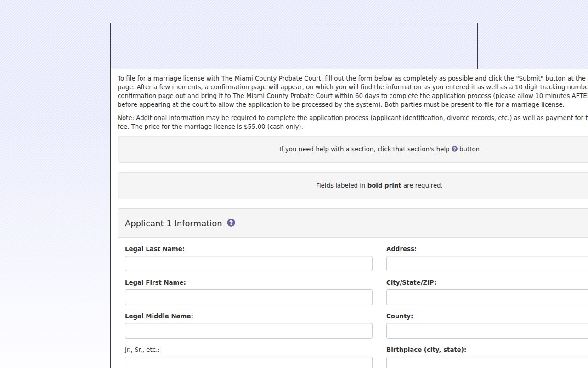Click the 'Birthplace (city, state):' label
The image size is (588, 368).
[426, 350]
